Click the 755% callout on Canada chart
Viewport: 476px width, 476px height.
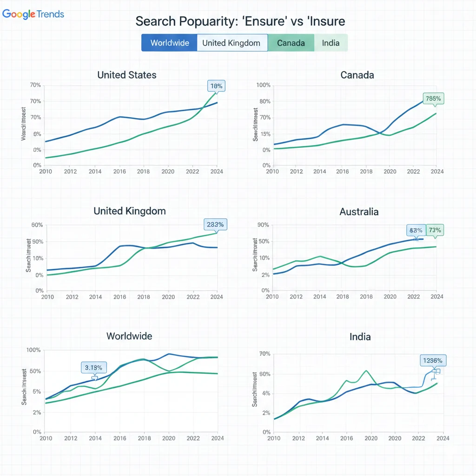[433, 99]
